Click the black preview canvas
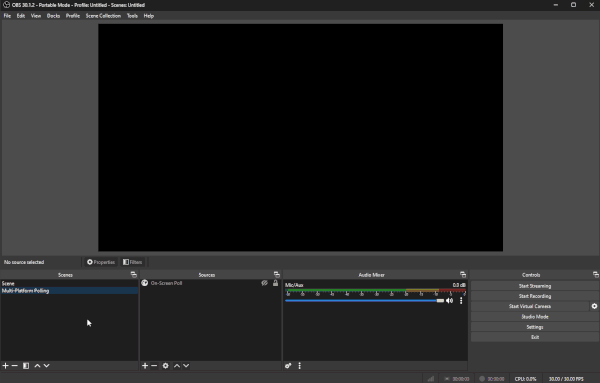Viewport: 600px width, 383px height. click(x=300, y=138)
